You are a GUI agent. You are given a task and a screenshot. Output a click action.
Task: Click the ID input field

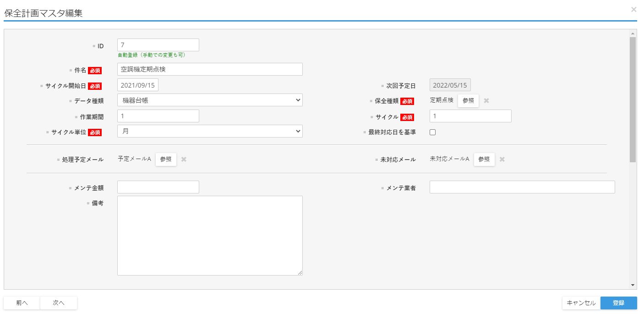click(158, 45)
